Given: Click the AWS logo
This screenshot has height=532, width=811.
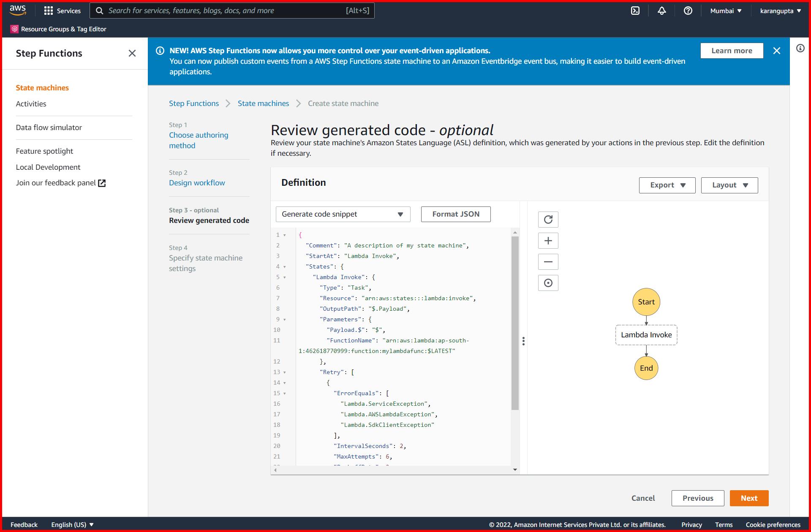Looking at the screenshot, I should (x=17, y=10).
